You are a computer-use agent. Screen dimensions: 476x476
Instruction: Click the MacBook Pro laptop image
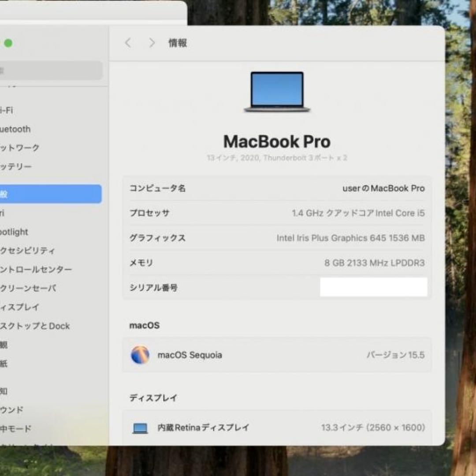pos(277,92)
